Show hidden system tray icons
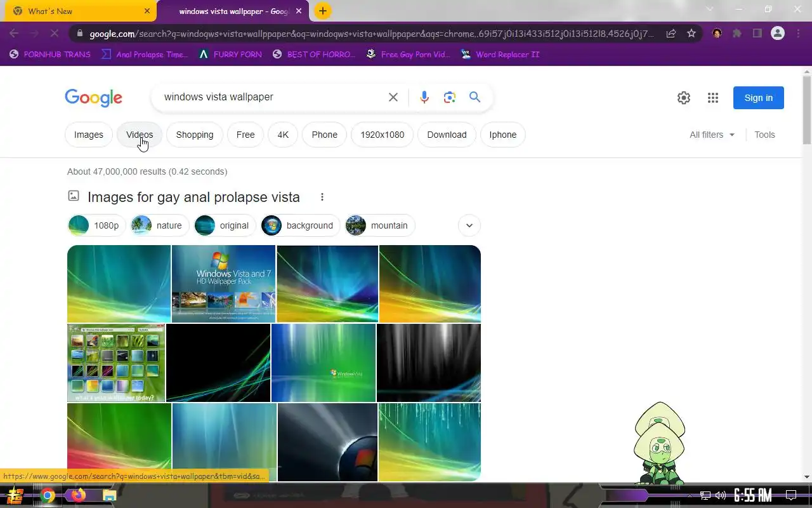Image resolution: width=812 pixels, height=508 pixels. pos(690,495)
